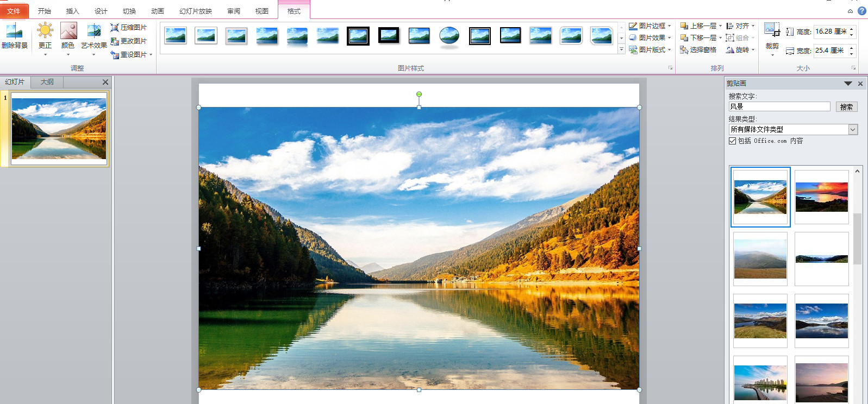Increase the height (高度) spinner value
The image size is (868, 404).
tap(852, 29)
